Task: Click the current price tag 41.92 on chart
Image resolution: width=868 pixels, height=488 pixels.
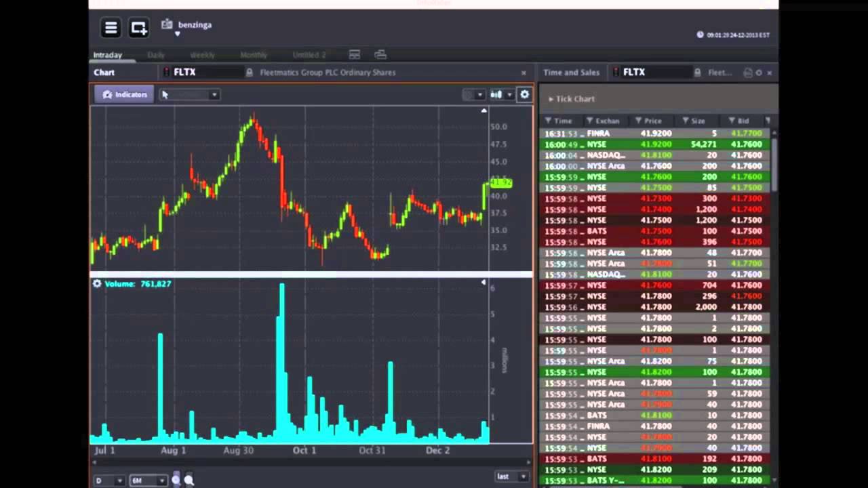Action: (x=500, y=182)
